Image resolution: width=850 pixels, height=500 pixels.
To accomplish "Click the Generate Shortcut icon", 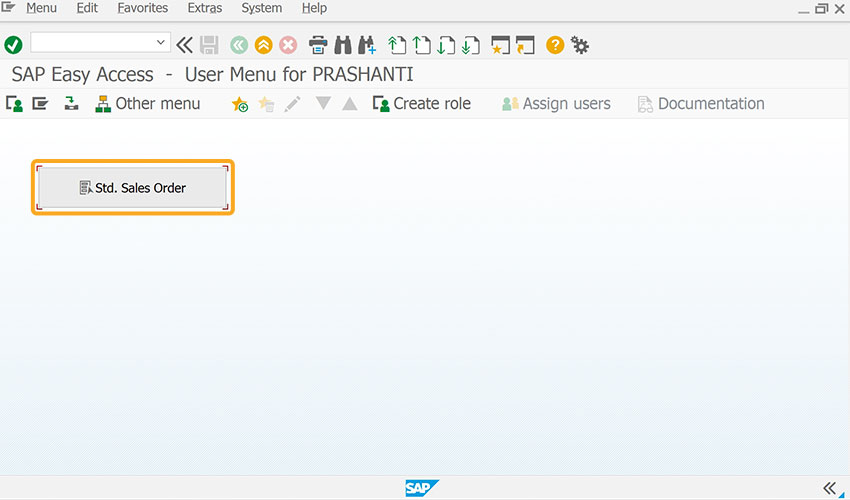I will tap(525, 45).
